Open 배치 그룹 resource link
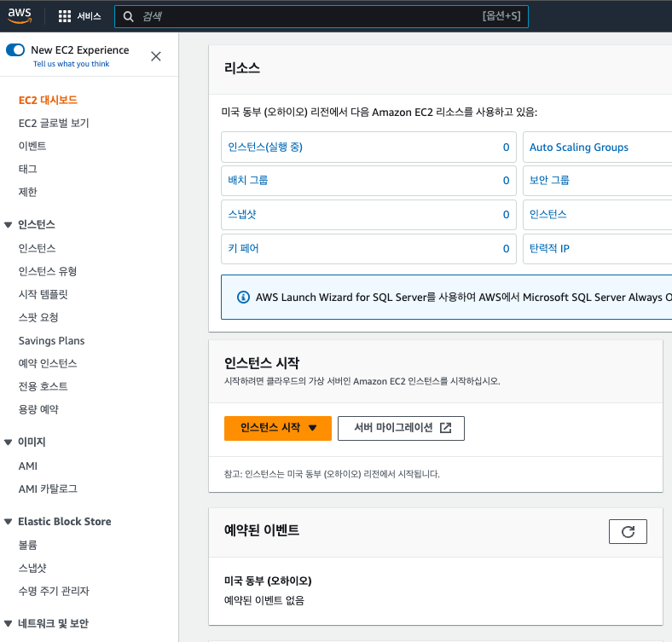This screenshot has height=642, width=672. pyautogui.click(x=247, y=181)
